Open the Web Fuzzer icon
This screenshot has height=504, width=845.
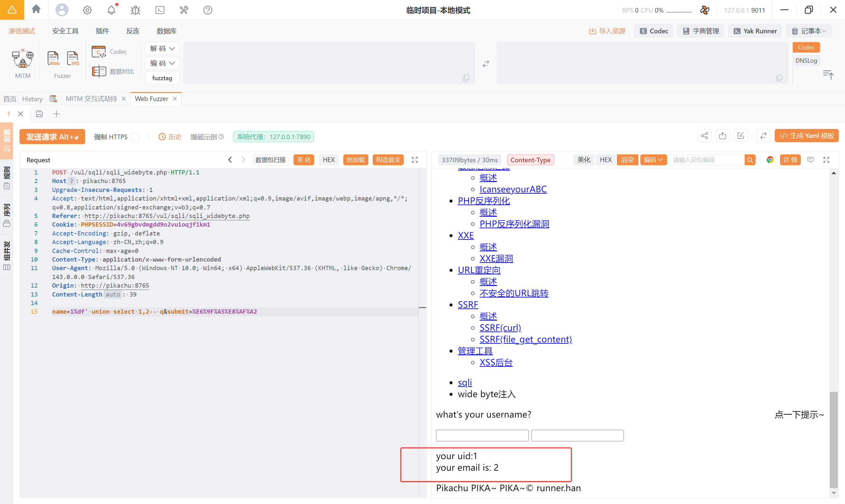click(53, 58)
